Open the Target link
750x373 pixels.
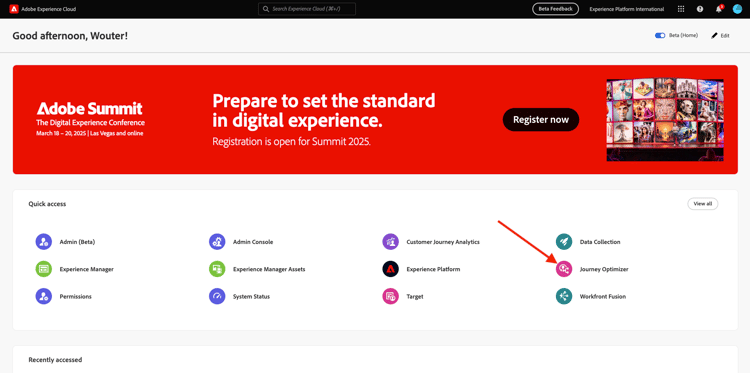coord(415,296)
